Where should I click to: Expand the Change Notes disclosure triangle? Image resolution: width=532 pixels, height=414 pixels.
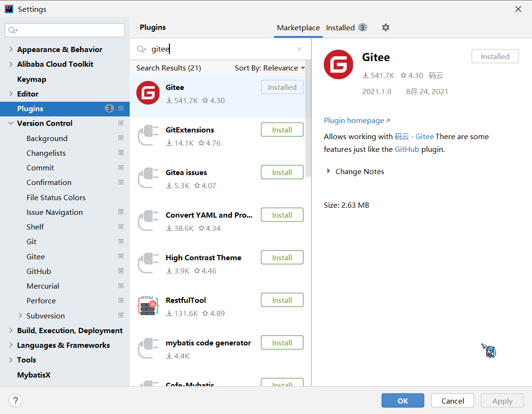tap(328, 171)
